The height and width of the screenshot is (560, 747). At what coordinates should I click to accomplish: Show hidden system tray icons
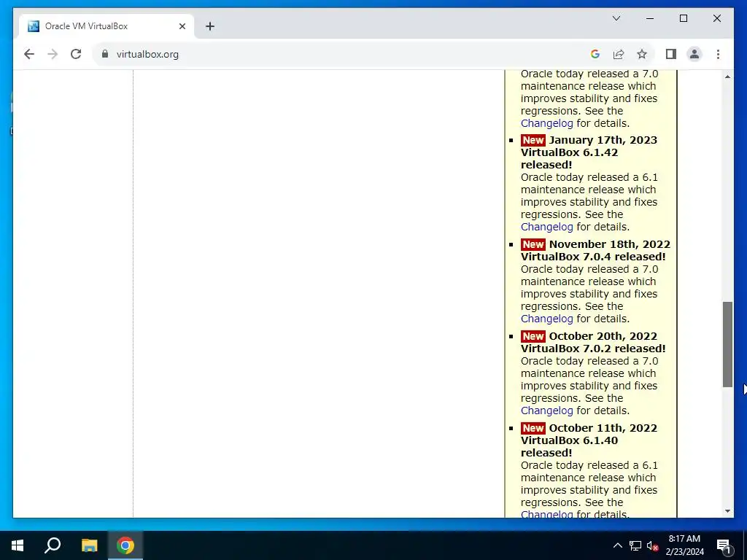pos(617,545)
